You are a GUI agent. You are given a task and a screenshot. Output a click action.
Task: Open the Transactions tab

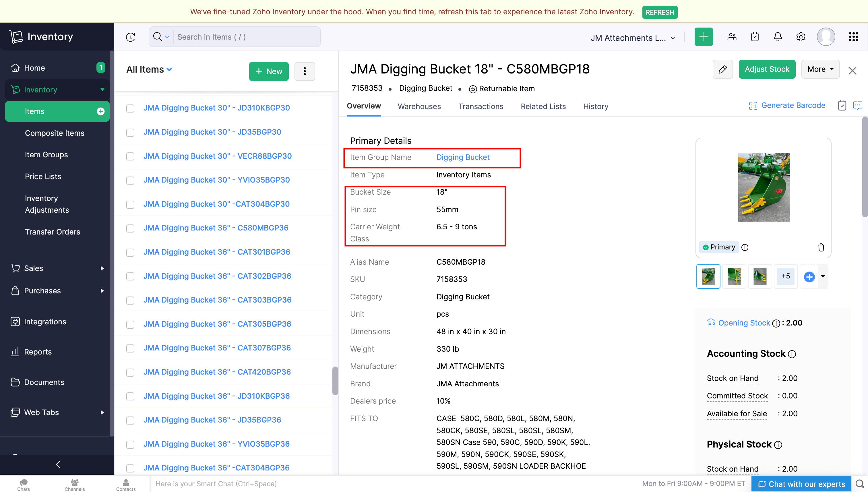pyautogui.click(x=480, y=106)
